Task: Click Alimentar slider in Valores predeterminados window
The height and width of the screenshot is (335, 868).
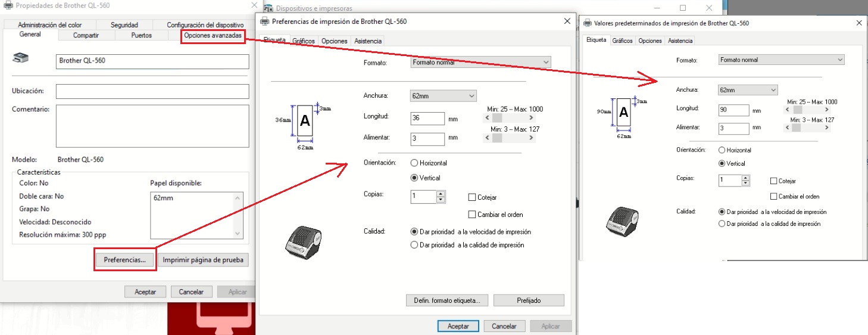Action: pos(807,128)
